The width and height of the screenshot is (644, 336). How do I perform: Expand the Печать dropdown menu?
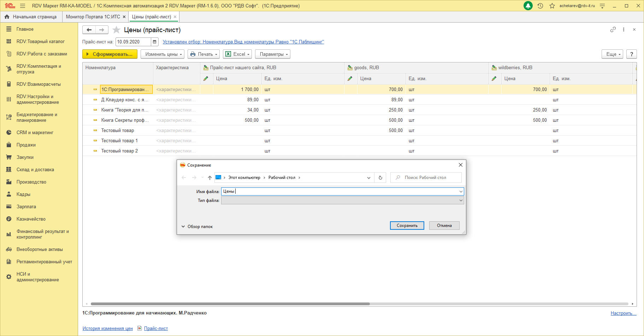pyautogui.click(x=203, y=54)
